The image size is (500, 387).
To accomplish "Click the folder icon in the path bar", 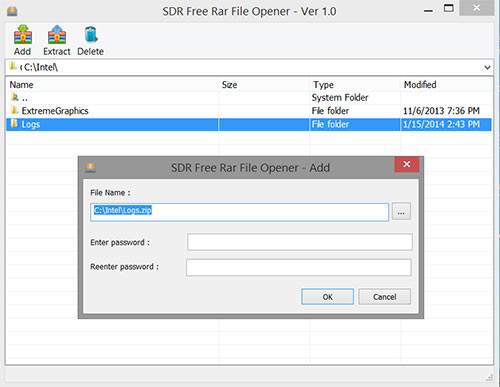I will [13, 66].
